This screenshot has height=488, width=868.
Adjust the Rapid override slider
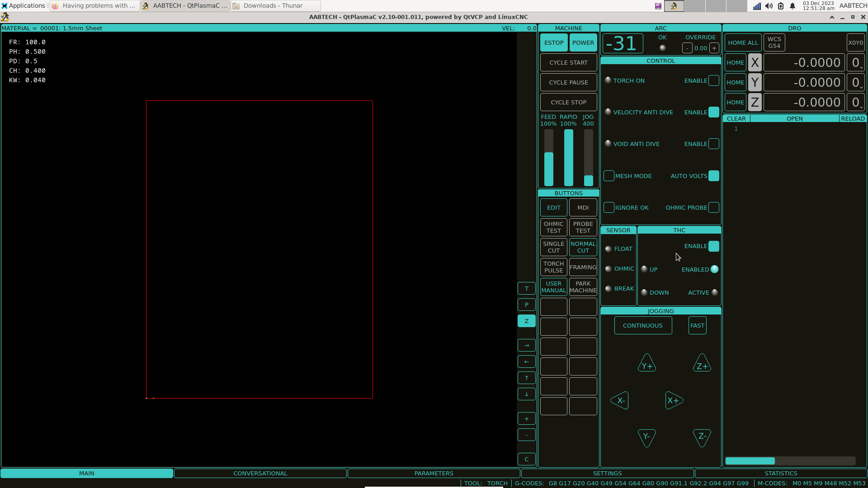coord(569,158)
